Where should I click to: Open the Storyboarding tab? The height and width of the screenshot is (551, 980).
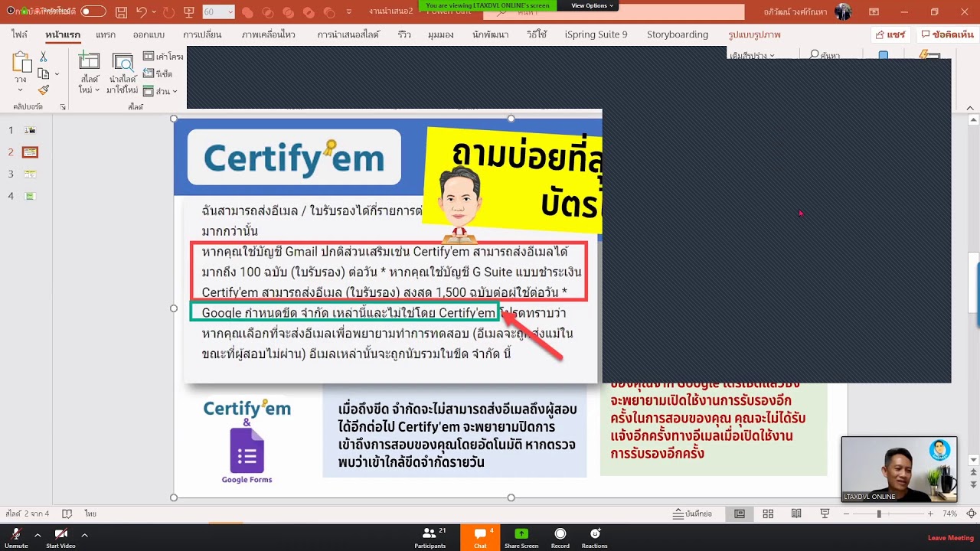point(678,34)
